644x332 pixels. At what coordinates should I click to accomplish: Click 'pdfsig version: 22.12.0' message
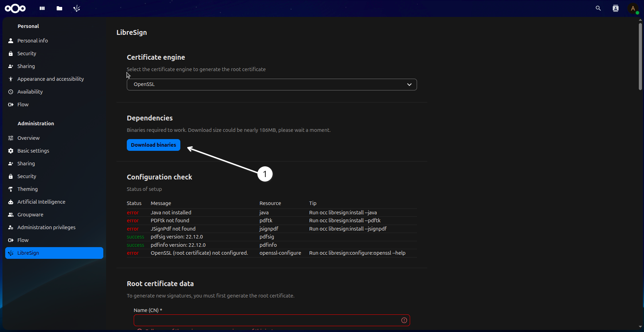(x=177, y=237)
